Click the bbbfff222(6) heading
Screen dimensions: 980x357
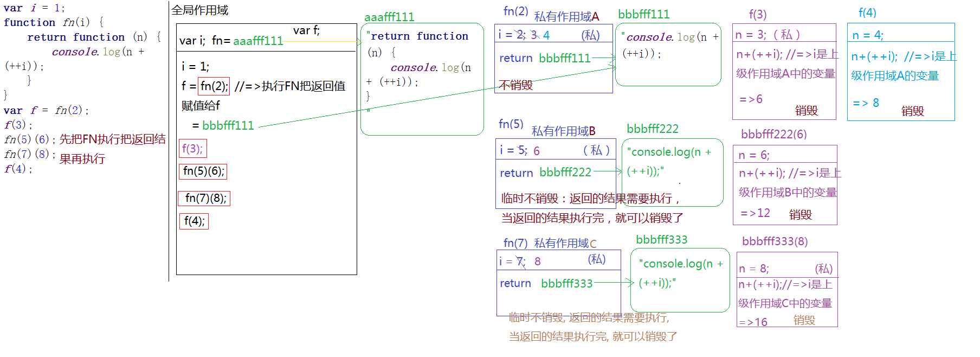coord(773,135)
